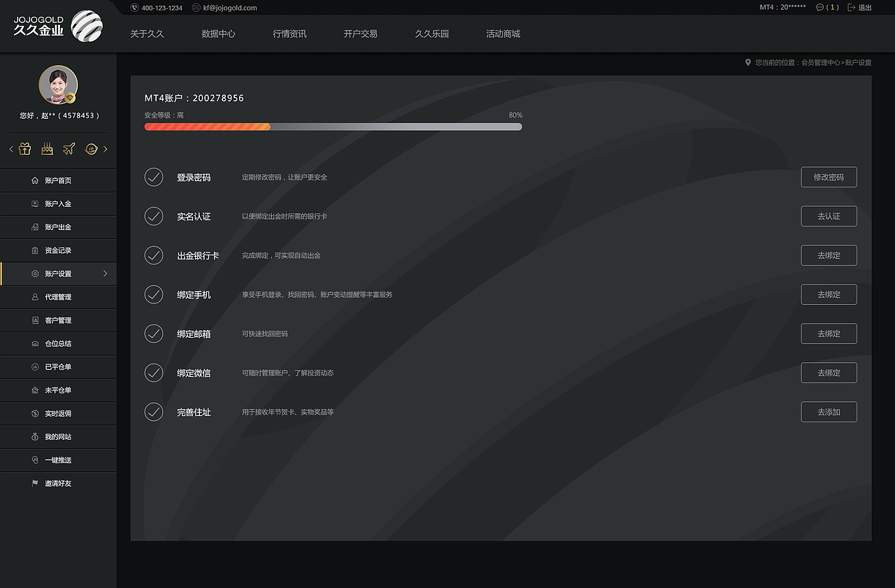
Task: Click the 400-123-1234 phone number
Action: click(x=162, y=8)
